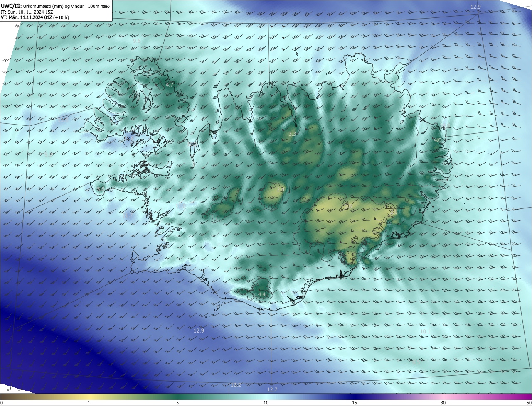Click the 4.7 value over the Westfjords
532x406 pixels.
click(x=170, y=85)
